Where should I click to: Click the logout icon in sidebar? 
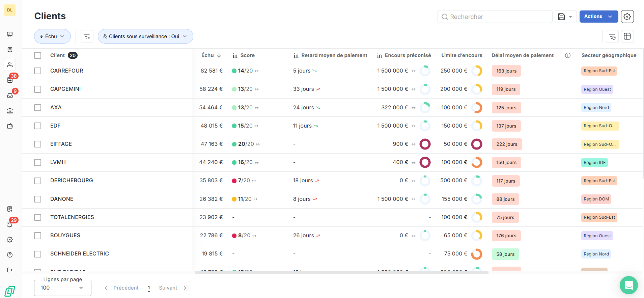10,270
